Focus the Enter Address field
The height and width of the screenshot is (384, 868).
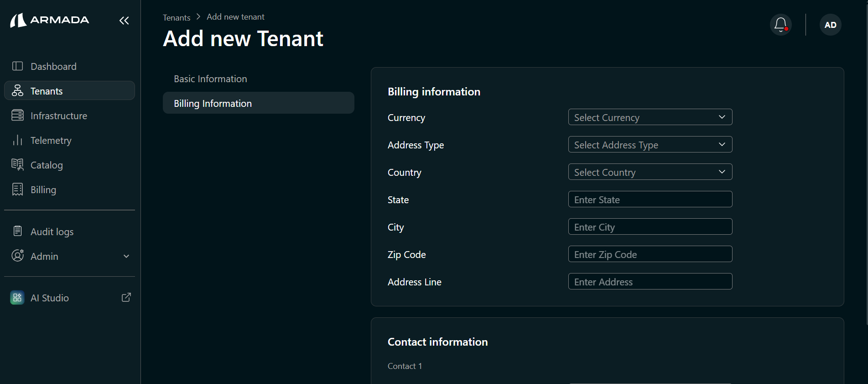pos(650,282)
